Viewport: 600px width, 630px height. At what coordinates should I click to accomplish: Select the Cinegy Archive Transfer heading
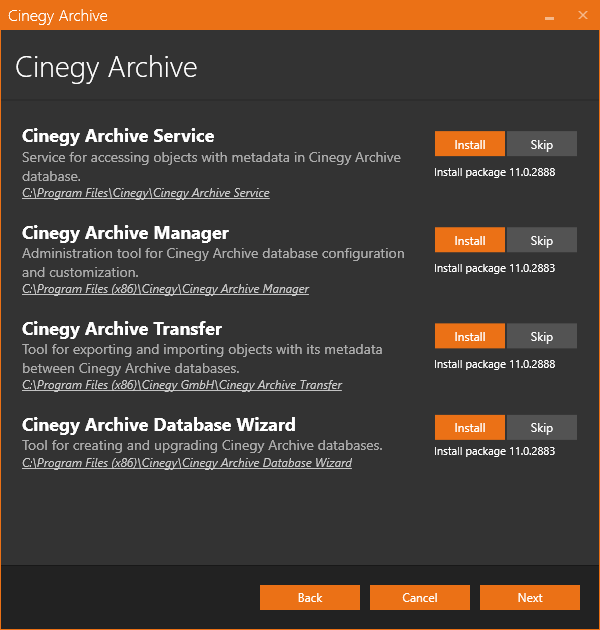click(122, 329)
